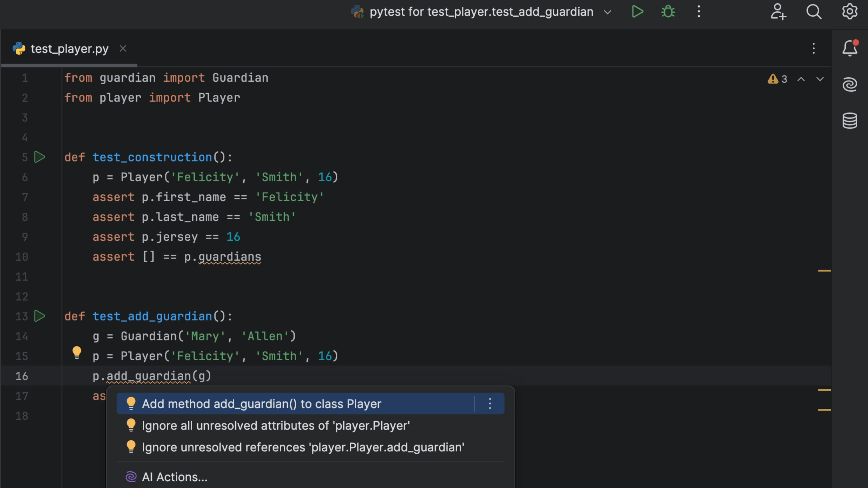Run test_add_guardian using its gutter play icon

click(39, 316)
